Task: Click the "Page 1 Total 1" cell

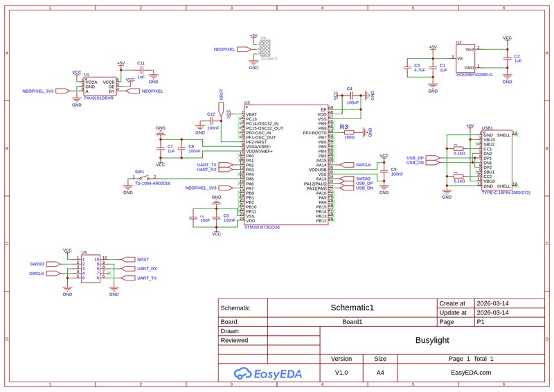Action: point(471,359)
